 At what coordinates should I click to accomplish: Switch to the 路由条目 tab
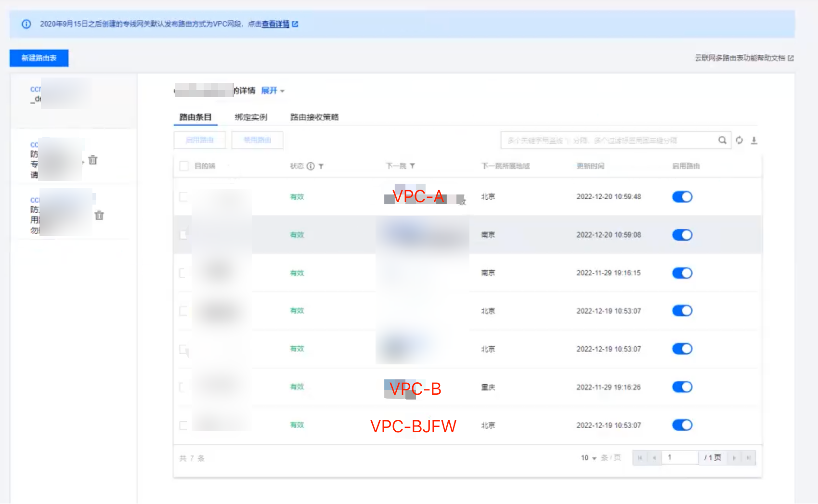(x=195, y=117)
